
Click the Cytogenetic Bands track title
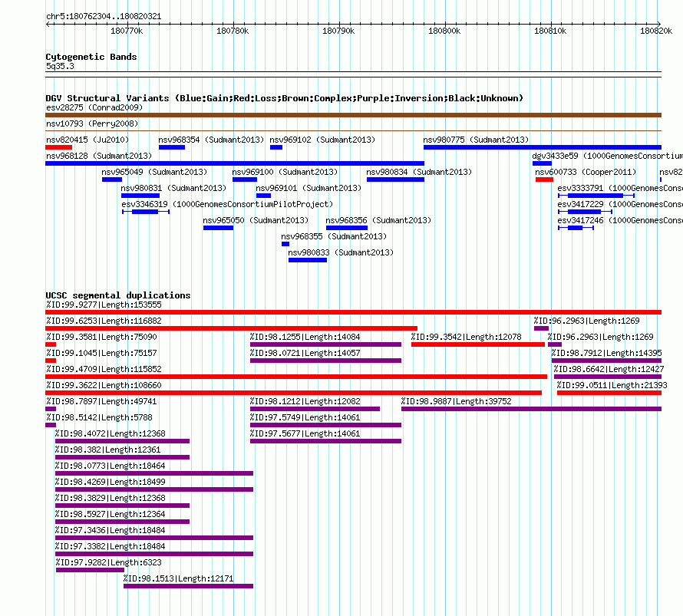91,57
